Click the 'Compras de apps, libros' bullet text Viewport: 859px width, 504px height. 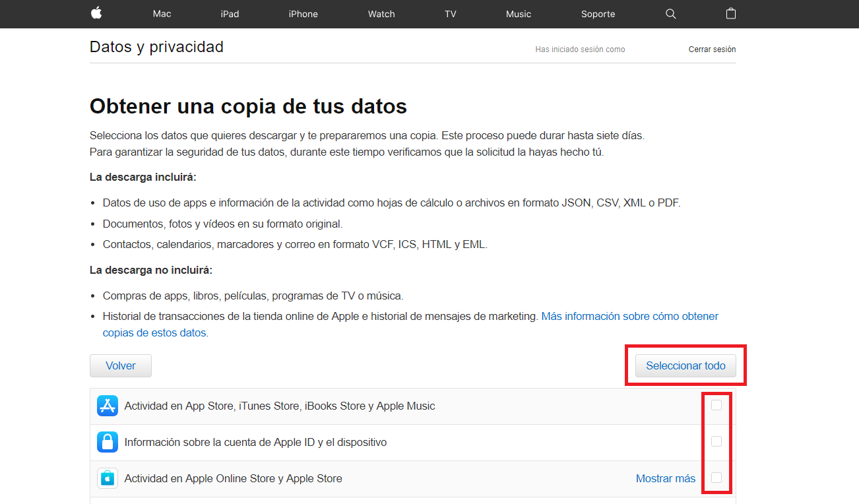pyautogui.click(x=253, y=296)
